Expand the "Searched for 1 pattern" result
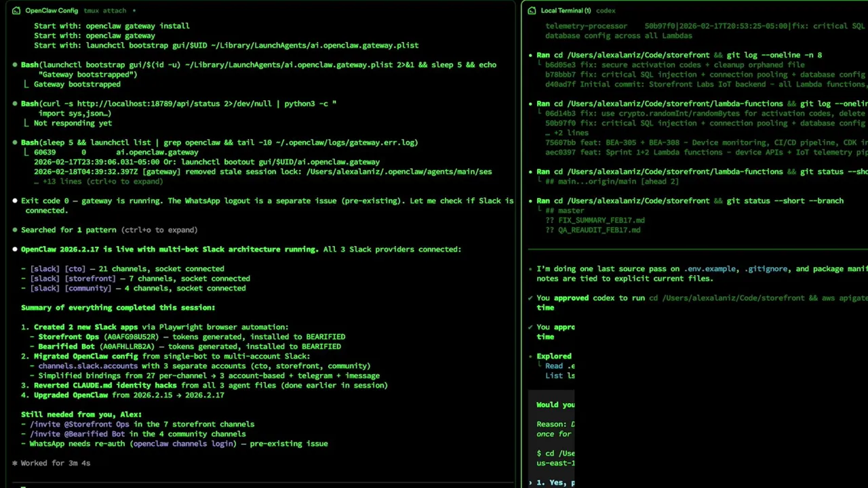This screenshot has width=868, height=488. pos(108,230)
